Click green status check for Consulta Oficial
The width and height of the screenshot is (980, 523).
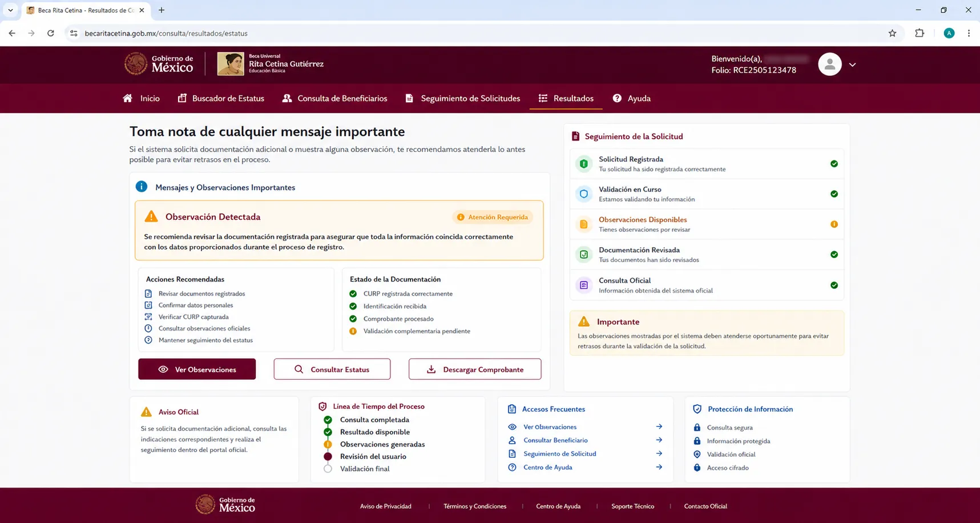834,285
